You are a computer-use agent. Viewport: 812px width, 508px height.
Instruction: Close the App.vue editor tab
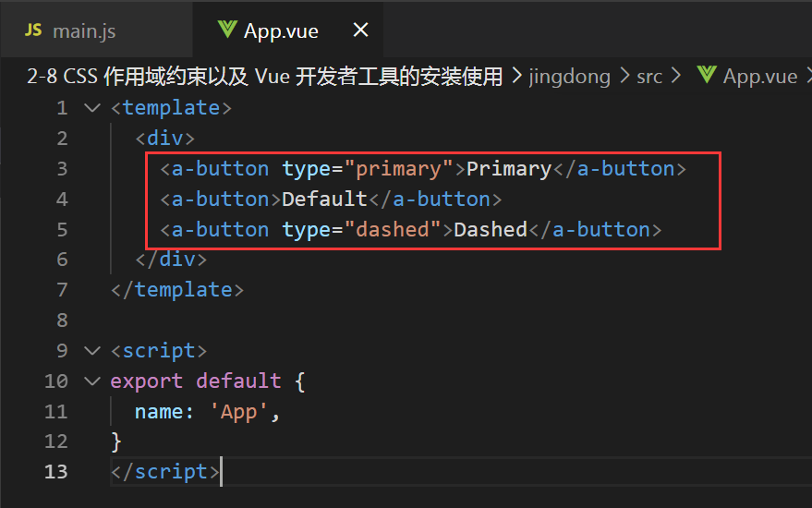[361, 30]
